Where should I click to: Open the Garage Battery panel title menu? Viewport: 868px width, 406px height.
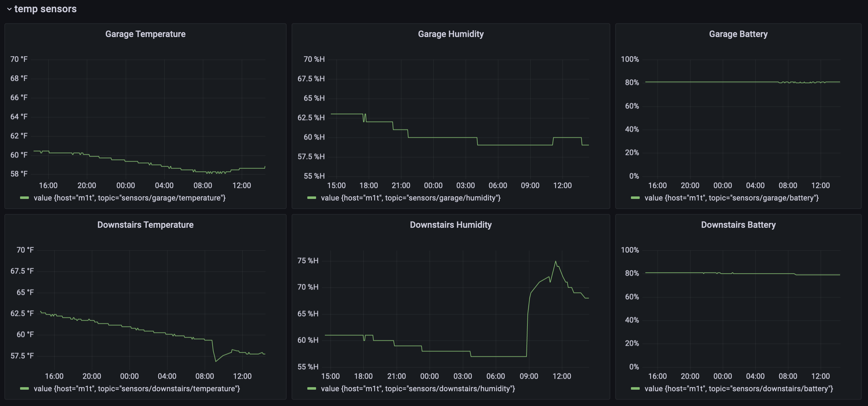click(x=738, y=34)
